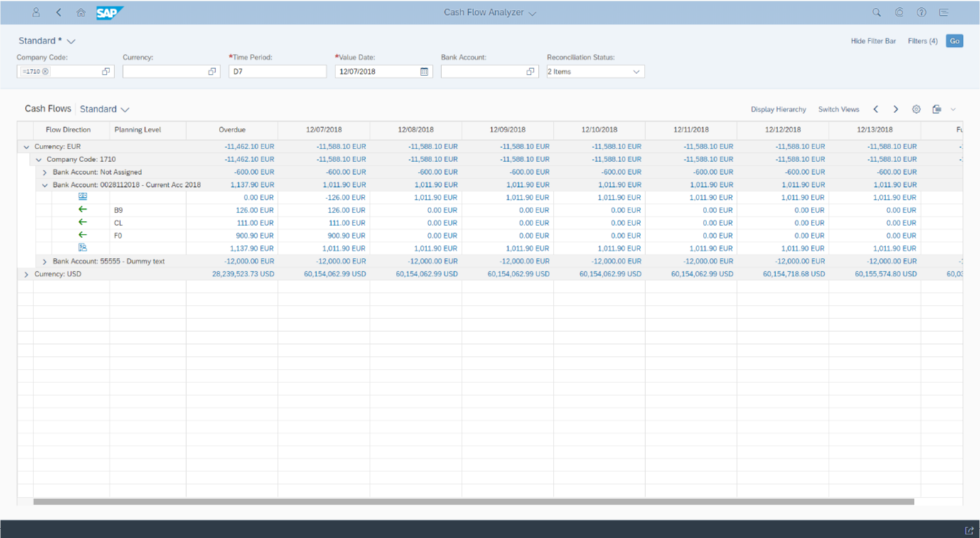This screenshot has height=538, width=980.
Task: Click the closing balance icon row
Action: click(x=82, y=248)
